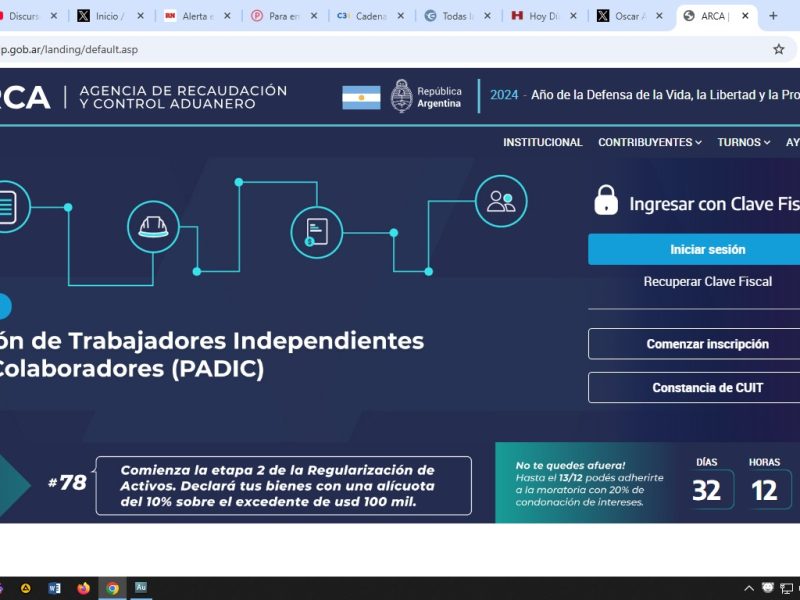The height and width of the screenshot is (600, 800).
Task: Click the '2024 - Año de la Defensa' slogan
Action: tap(645, 95)
